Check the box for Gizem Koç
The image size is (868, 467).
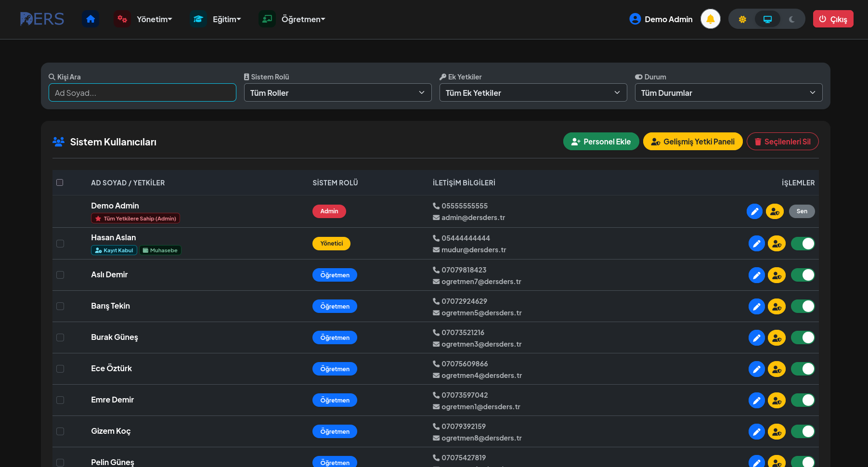pos(60,431)
